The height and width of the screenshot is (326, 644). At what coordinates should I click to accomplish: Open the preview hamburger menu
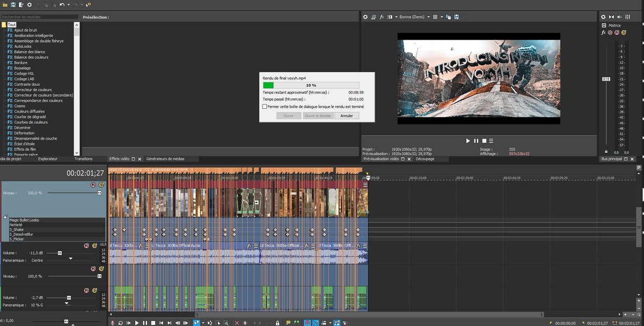[x=491, y=140]
